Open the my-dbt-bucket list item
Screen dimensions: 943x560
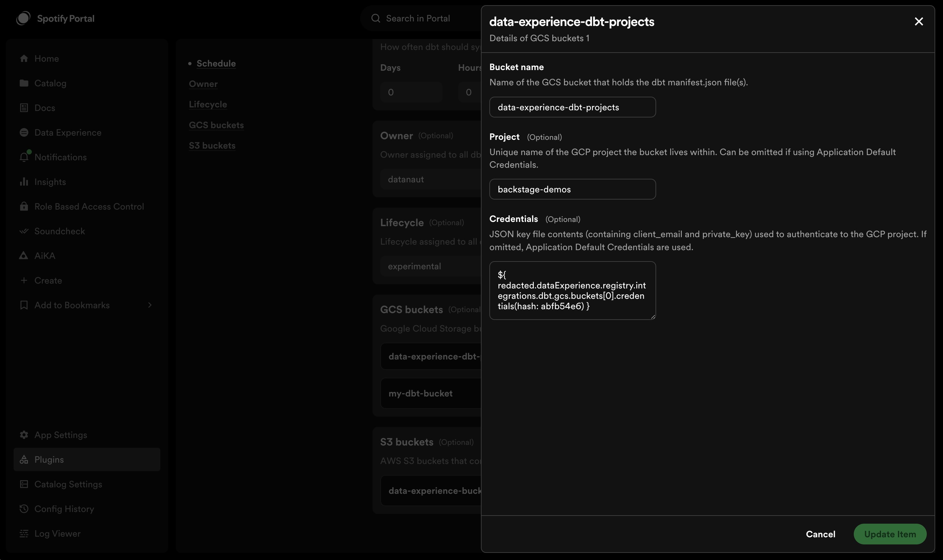coord(431,393)
